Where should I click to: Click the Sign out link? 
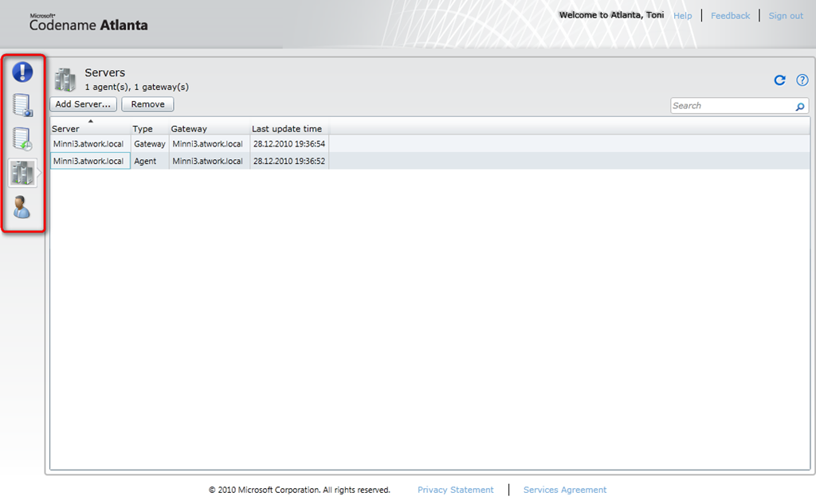pos(786,16)
